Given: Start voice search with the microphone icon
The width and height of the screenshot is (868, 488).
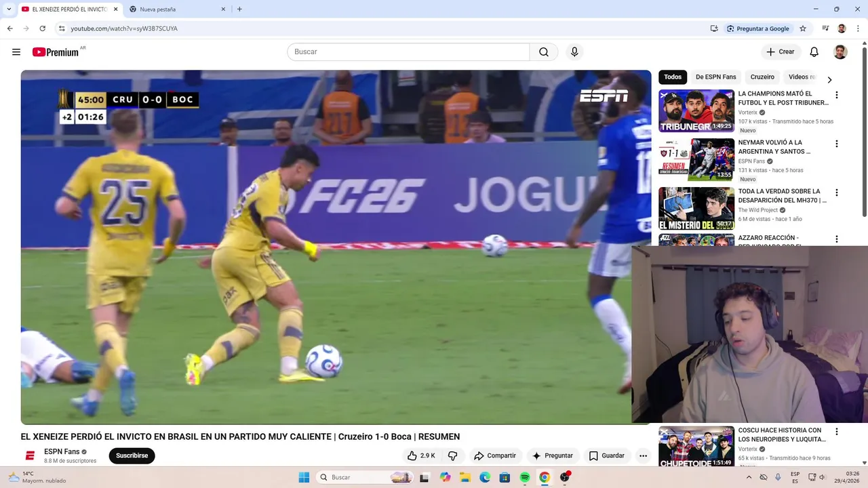Looking at the screenshot, I should coord(574,52).
